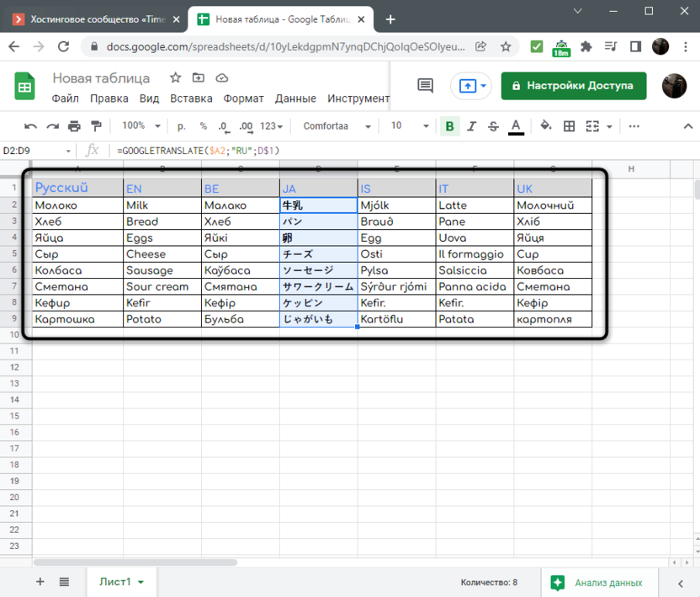The image size is (700, 597).
Task: Open the text color picker
Action: tap(516, 126)
